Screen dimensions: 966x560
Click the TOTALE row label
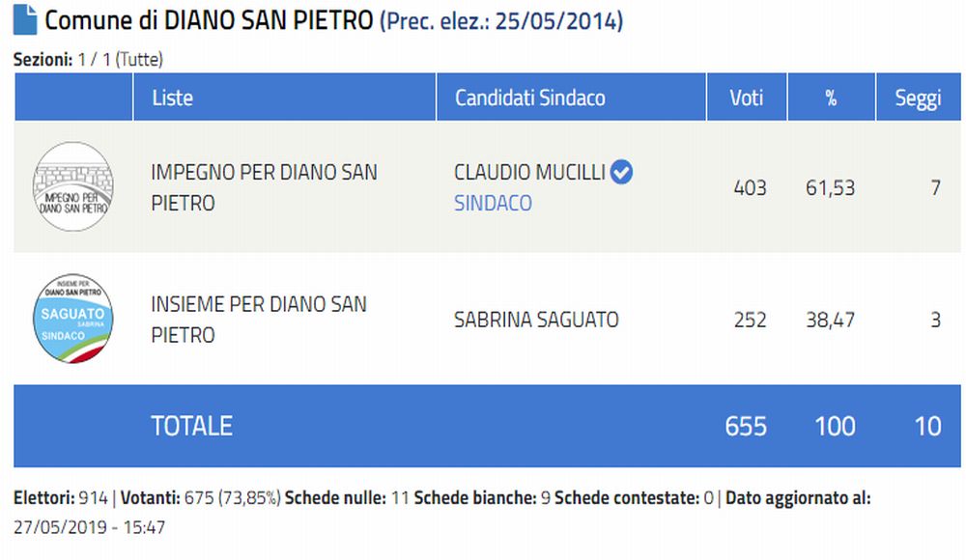tap(191, 426)
